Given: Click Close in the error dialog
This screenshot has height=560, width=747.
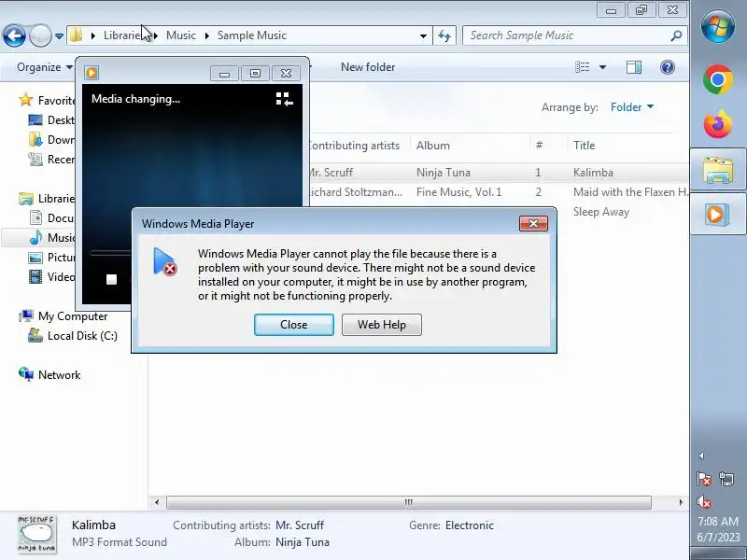Looking at the screenshot, I should coord(294,325).
